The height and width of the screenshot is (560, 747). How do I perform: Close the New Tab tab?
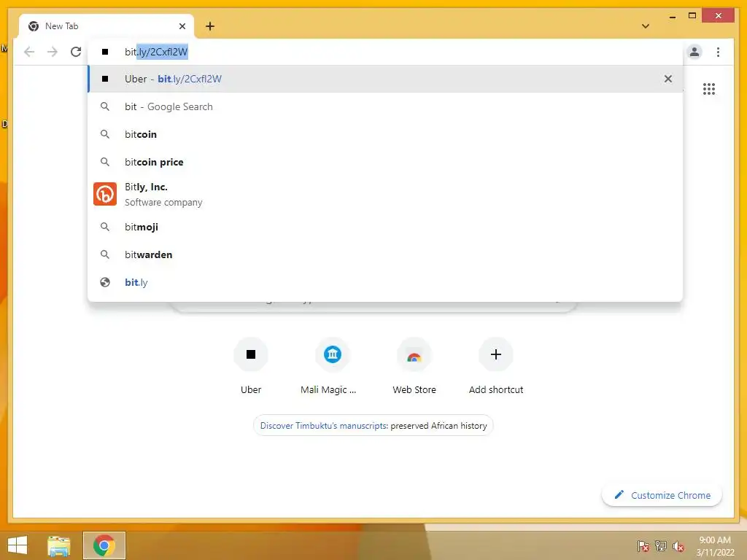tap(182, 26)
